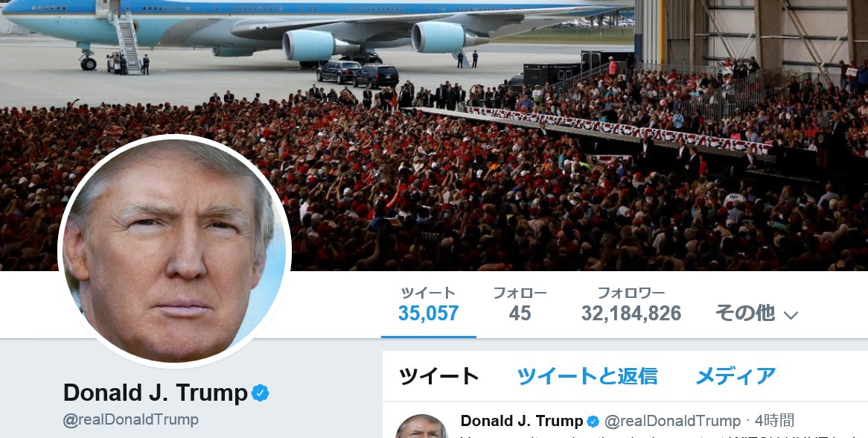Open the フォロー 45 following list
The width and height of the screenshot is (868, 438).
coord(520,305)
